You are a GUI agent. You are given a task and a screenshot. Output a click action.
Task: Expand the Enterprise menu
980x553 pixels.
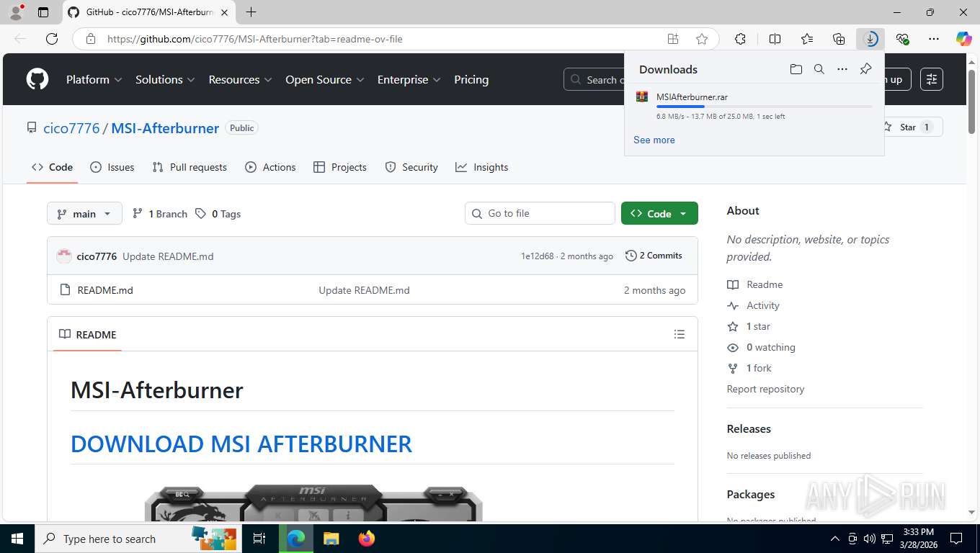click(x=409, y=79)
